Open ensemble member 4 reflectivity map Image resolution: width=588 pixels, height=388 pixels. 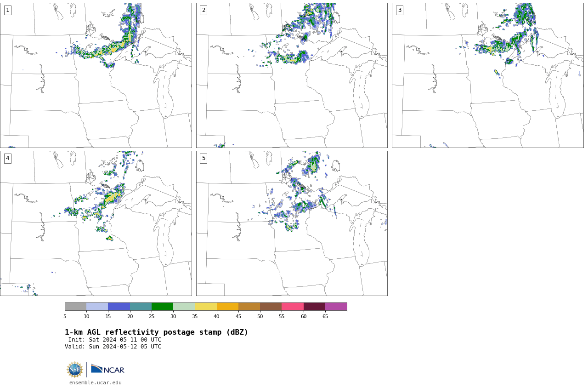[x=96, y=223]
